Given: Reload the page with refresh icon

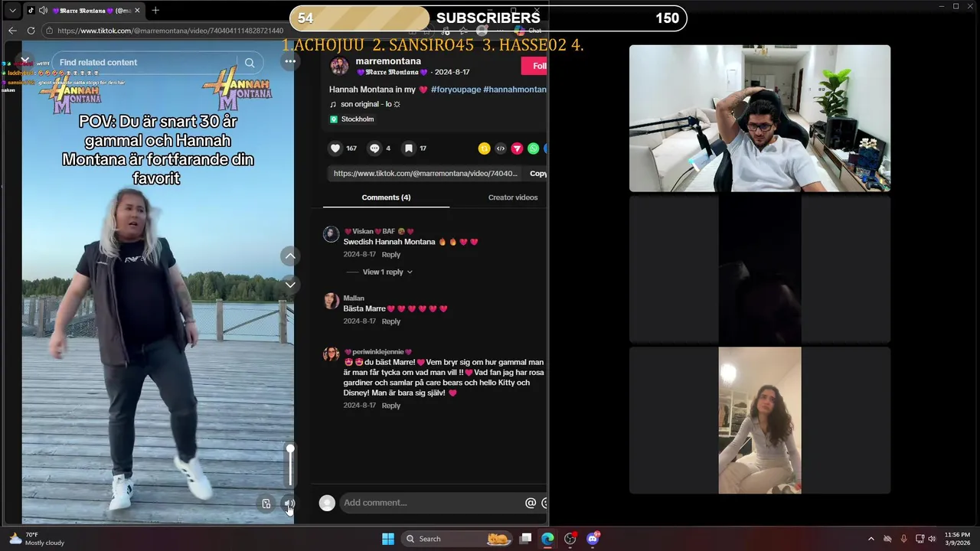Looking at the screenshot, I should click(31, 31).
